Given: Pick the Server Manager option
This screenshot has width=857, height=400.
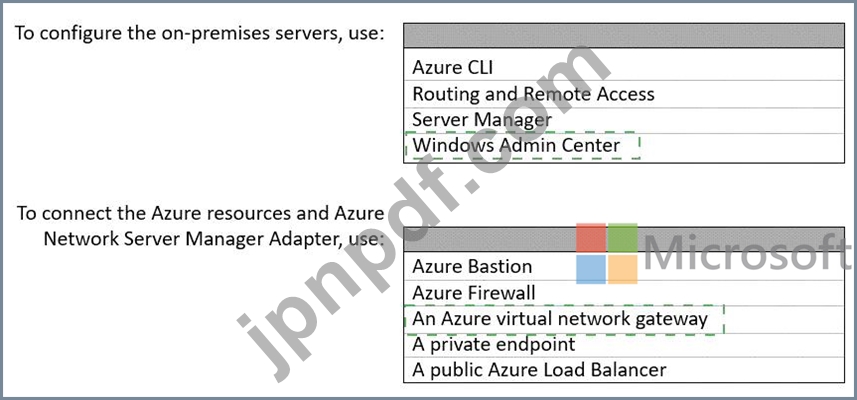Looking at the screenshot, I should pos(624,120).
